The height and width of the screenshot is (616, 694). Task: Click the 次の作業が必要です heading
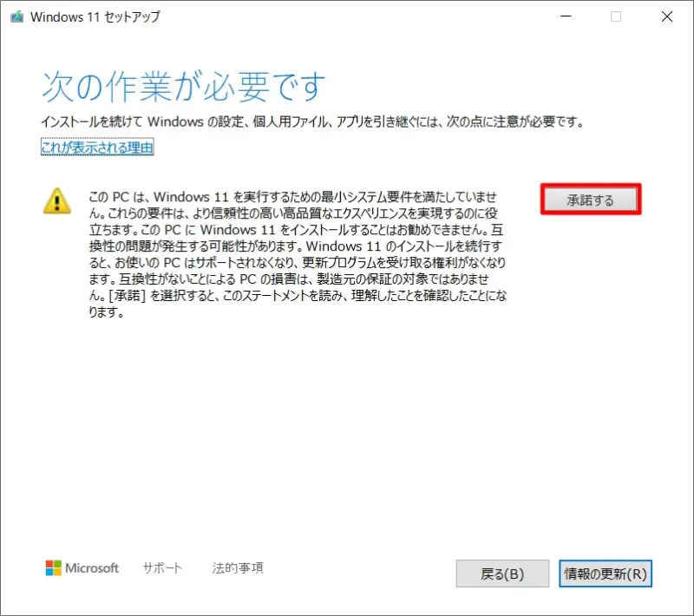click(x=184, y=86)
